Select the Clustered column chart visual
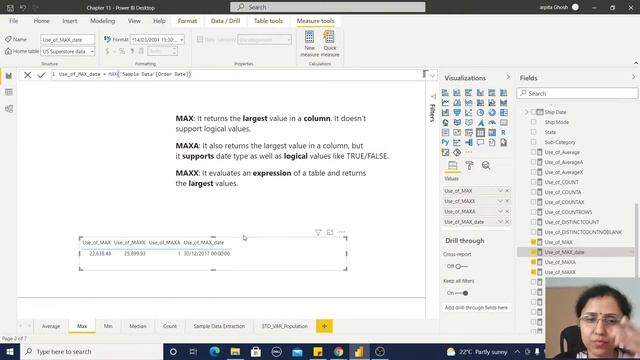Viewport: 640px width, 360px height. (x=480, y=93)
